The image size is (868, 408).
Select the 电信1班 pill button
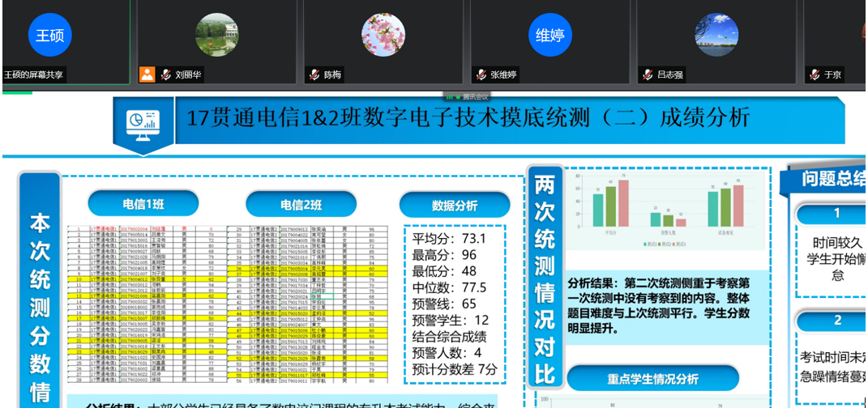[x=143, y=204]
